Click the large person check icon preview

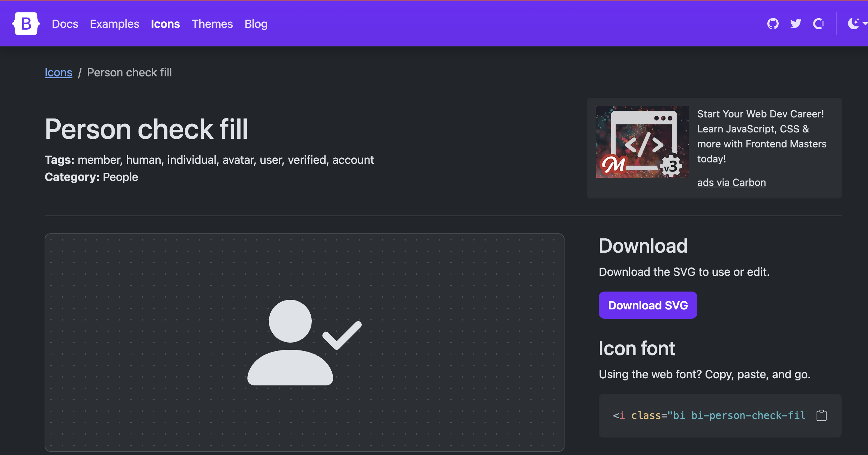304,343
